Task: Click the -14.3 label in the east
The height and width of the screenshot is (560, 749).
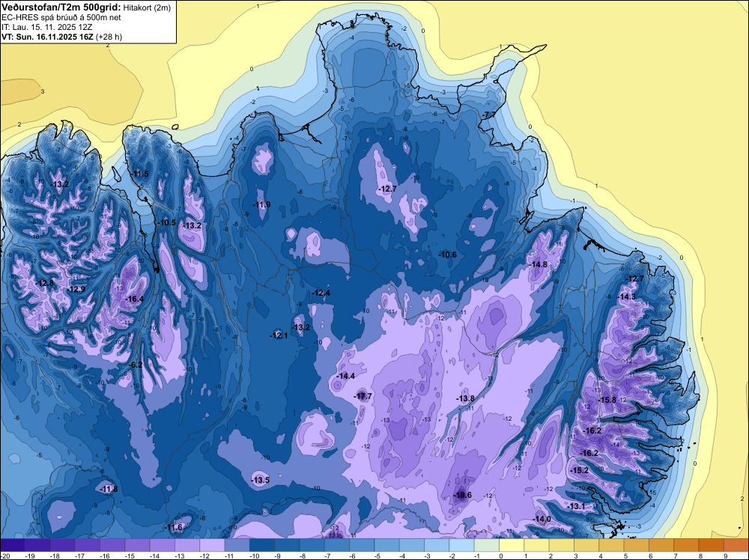Action: pyautogui.click(x=627, y=297)
